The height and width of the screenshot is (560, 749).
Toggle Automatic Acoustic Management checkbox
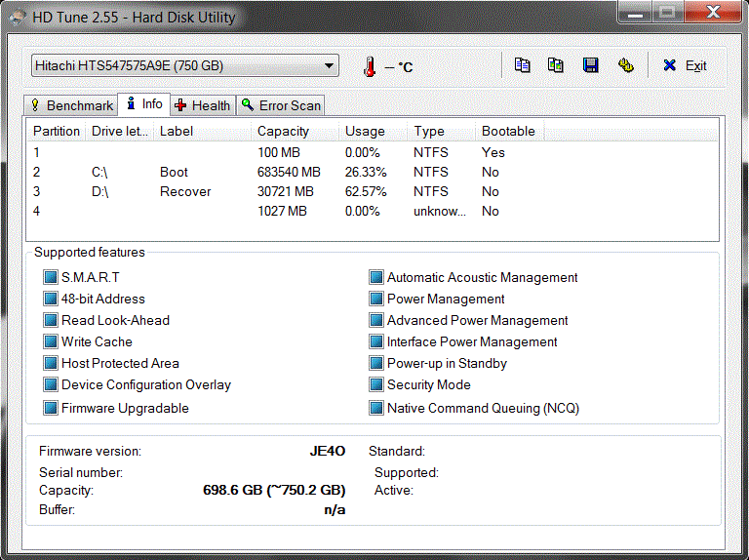pos(376,277)
